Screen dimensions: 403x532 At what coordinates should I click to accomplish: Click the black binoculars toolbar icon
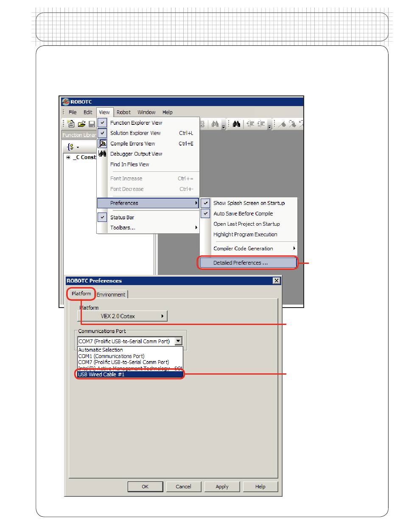tap(237, 124)
